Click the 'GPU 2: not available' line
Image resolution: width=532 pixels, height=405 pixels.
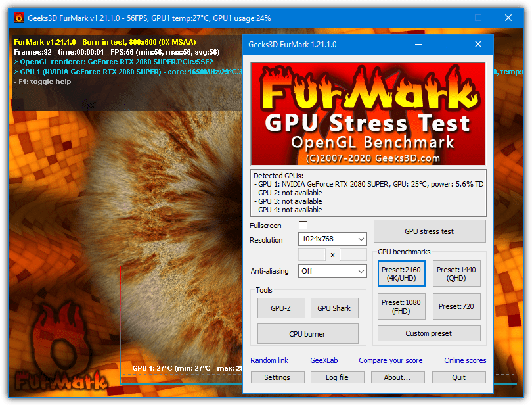[288, 193]
